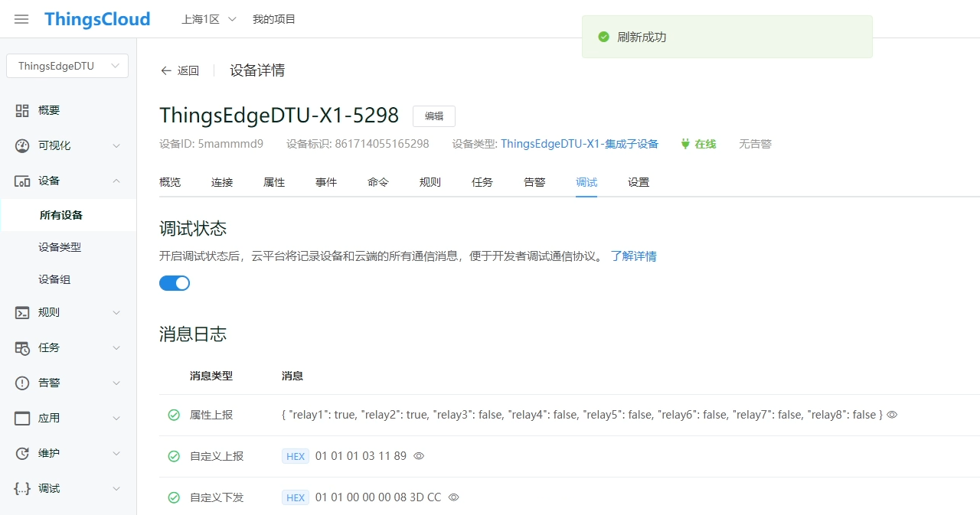This screenshot has width=980, height=515.
Task: Switch to the 概览 tab
Action: point(170,182)
